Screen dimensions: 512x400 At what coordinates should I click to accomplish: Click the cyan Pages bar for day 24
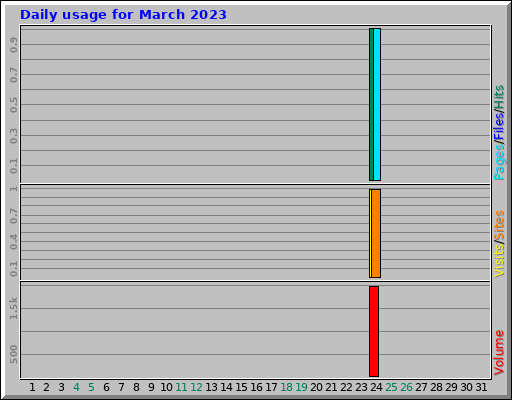[377, 104]
